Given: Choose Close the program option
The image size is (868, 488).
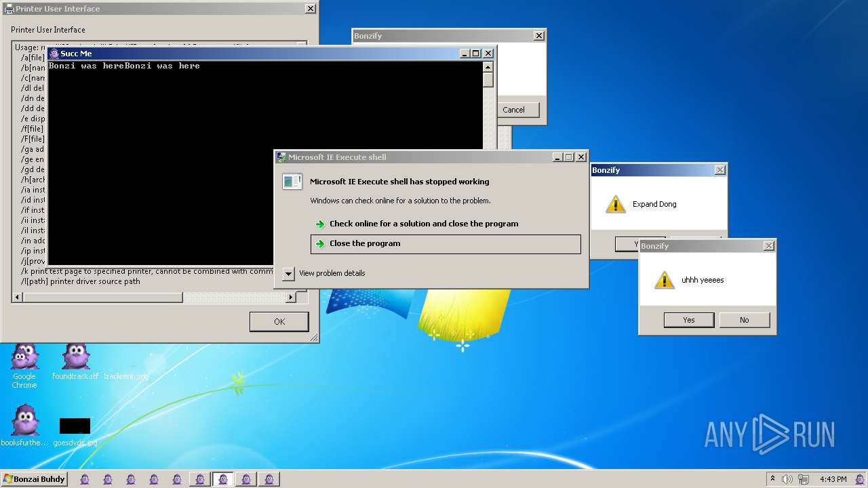Looking at the screenshot, I should (446, 244).
